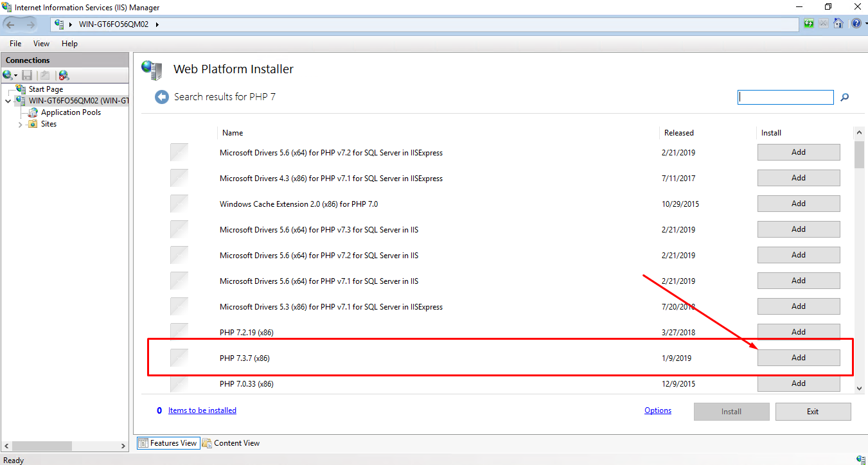868x465 pixels.
Task: Add Microsoft Drivers 5.6 for PHP v7.1 in IIS
Action: pyautogui.click(x=799, y=281)
